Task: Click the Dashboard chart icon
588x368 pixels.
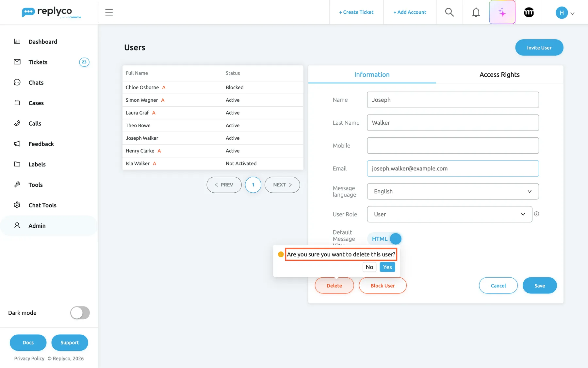Action: pyautogui.click(x=17, y=42)
